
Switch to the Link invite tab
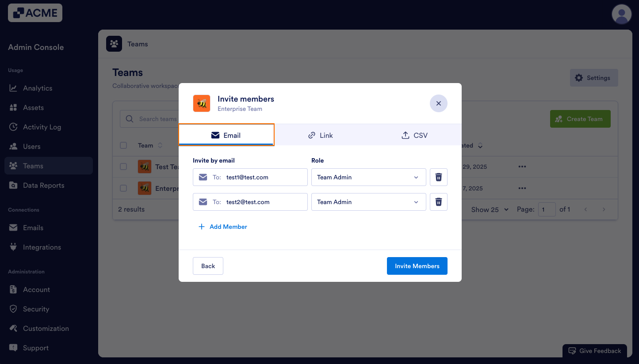pos(320,135)
